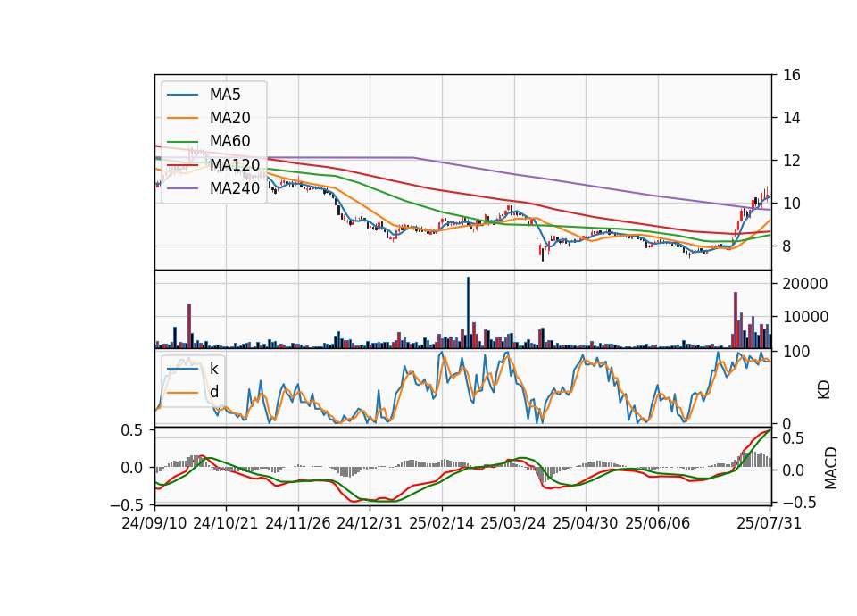The width and height of the screenshot is (857, 616).
Task: Click the left MACD axis value 0.5
Action: click(132, 430)
